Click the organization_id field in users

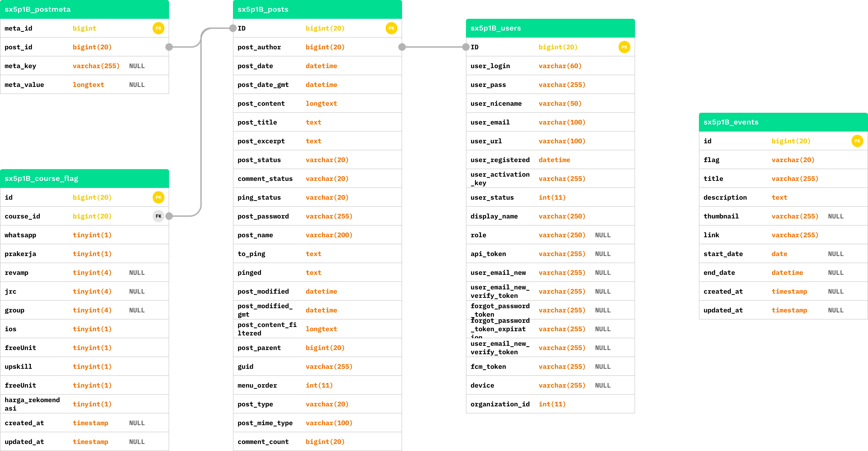(500, 404)
